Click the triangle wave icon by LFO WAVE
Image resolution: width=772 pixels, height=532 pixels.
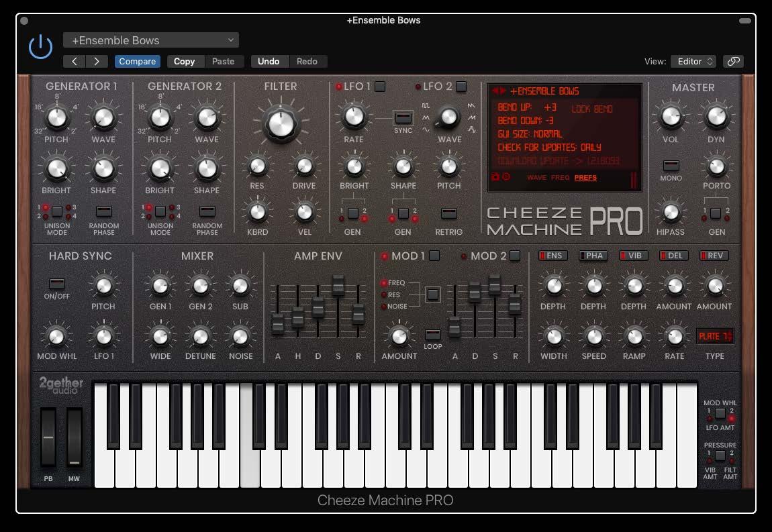coord(426,117)
